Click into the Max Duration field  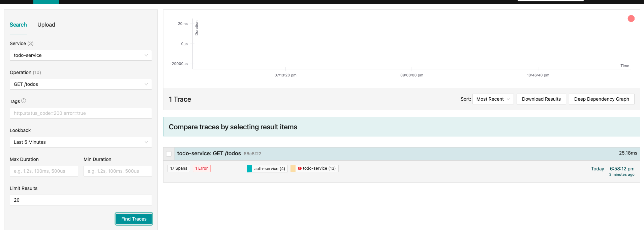[x=44, y=171]
